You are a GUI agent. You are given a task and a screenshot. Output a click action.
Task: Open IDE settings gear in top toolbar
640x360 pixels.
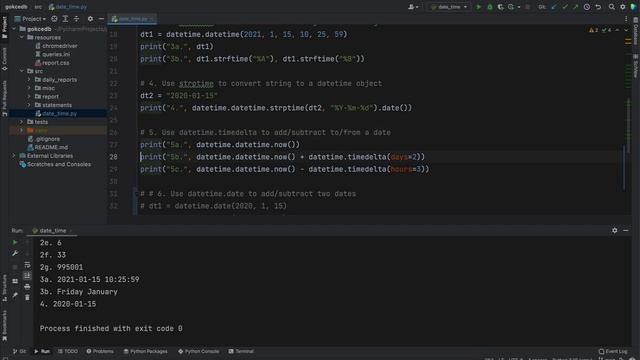622,7
